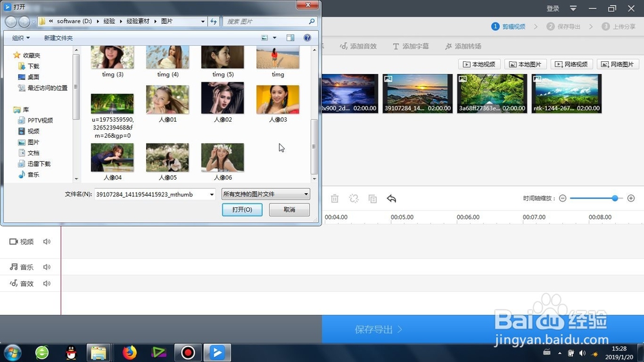
Task: Delete clip using trash icon above timeline
Action: click(x=335, y=199)
